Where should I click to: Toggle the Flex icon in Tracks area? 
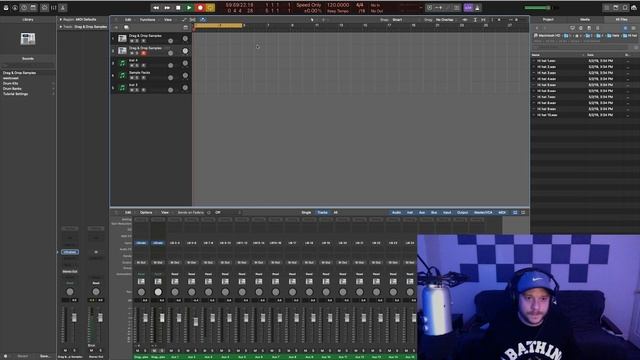point(193,20)
